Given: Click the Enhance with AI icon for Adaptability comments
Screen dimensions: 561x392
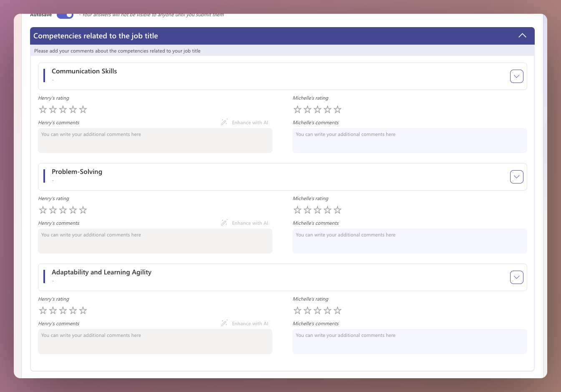Looking at the screenshot, I should (x=224, y=323).
